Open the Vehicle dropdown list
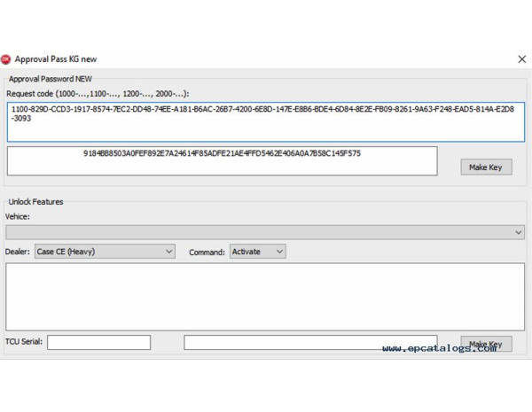The image size is (532, 412). click(519, 232)
